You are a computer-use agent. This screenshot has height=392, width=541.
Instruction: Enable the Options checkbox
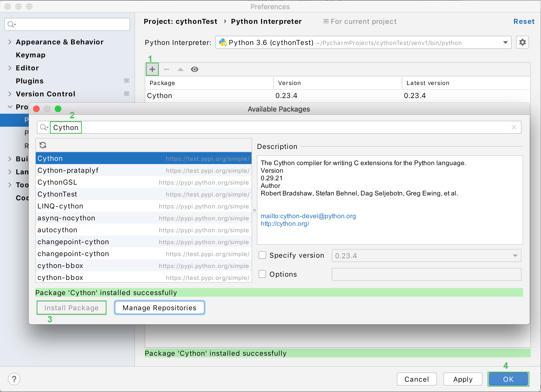(263, 275)
